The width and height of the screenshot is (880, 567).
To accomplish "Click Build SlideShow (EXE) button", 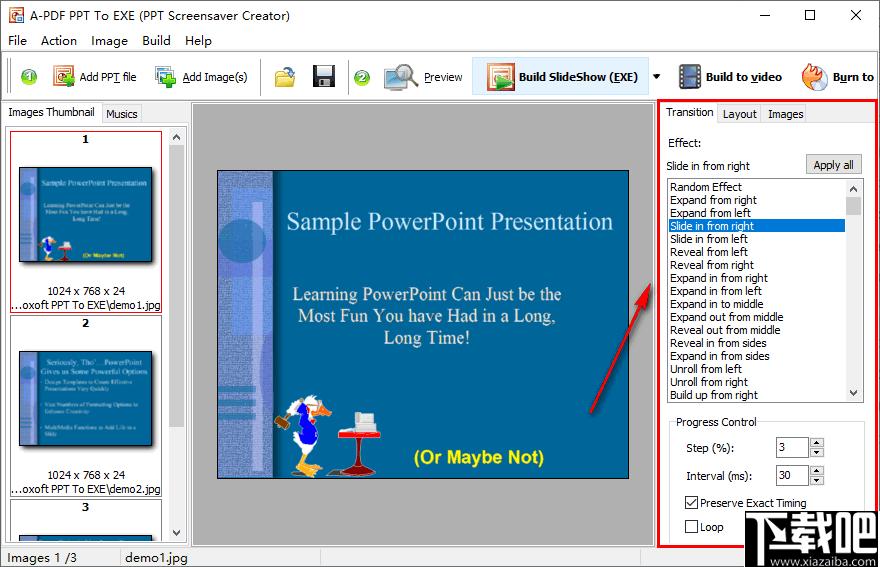I will coord(561,76).
